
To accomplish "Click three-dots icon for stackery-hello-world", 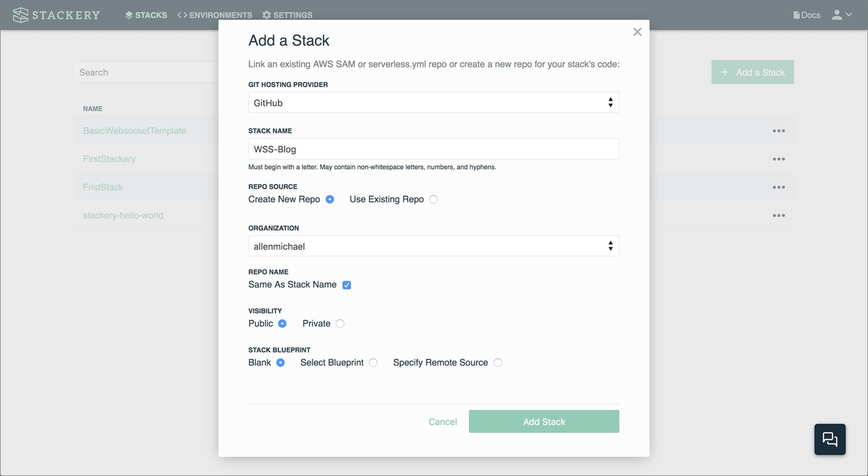I will (x=778, y=216).
